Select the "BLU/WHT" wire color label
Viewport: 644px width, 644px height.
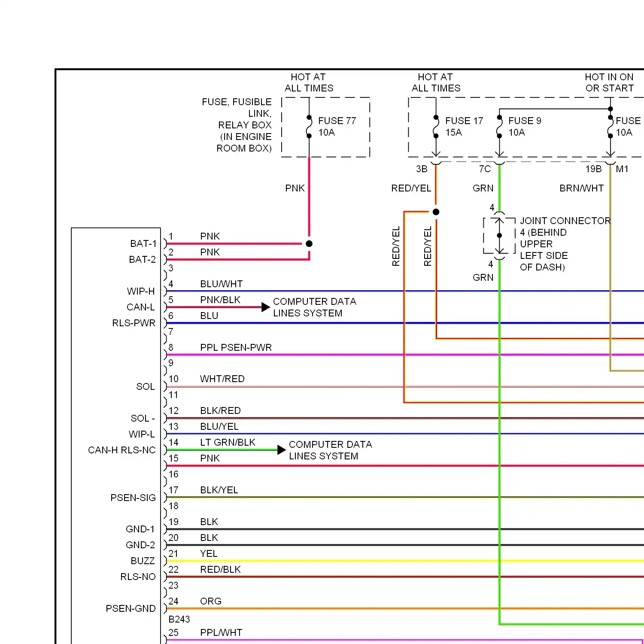click(222, 284)
